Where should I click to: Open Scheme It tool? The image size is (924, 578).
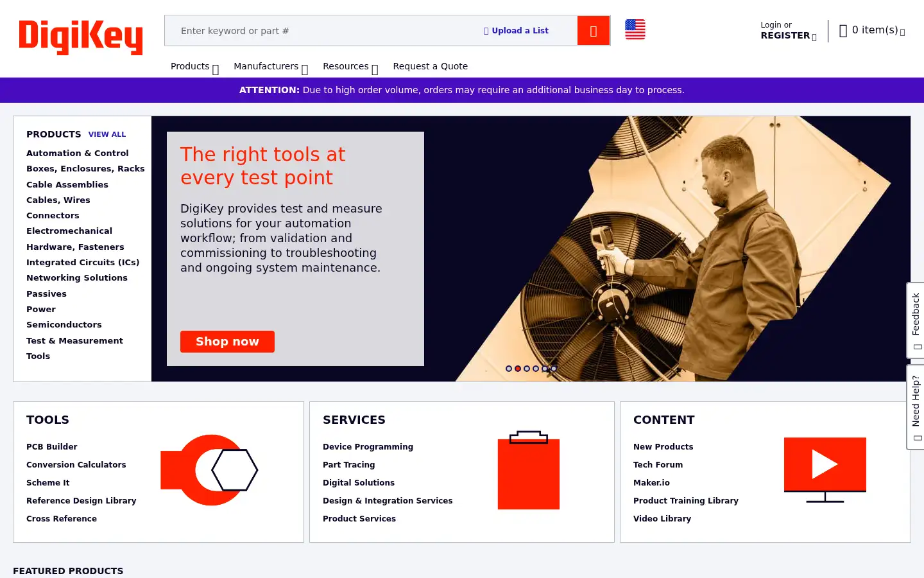(48, 483)
